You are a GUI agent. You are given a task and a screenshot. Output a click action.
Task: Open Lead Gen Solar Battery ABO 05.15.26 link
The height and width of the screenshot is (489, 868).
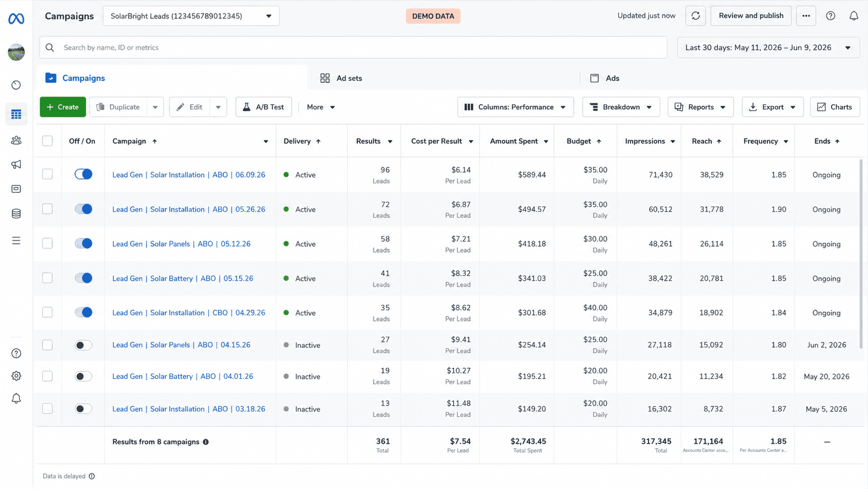click(x=183, y=279)
